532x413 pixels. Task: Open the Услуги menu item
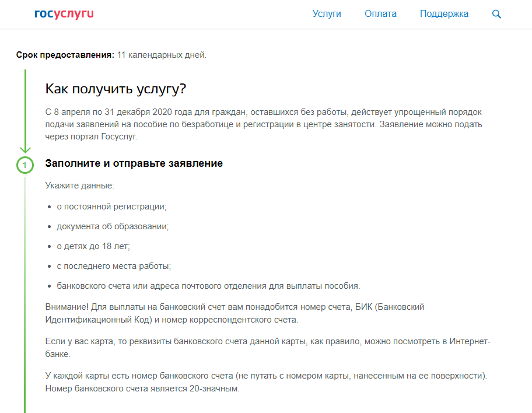click(326, 13)
